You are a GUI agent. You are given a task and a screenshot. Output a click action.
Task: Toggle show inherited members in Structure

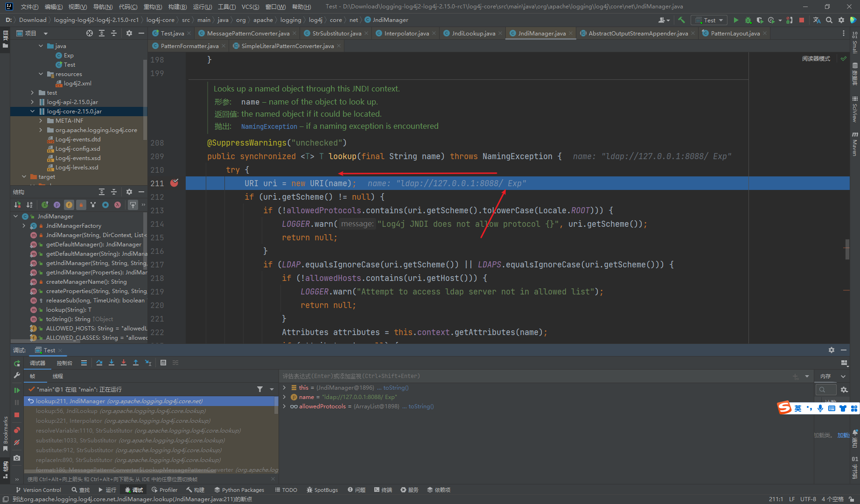click(45, 204)
